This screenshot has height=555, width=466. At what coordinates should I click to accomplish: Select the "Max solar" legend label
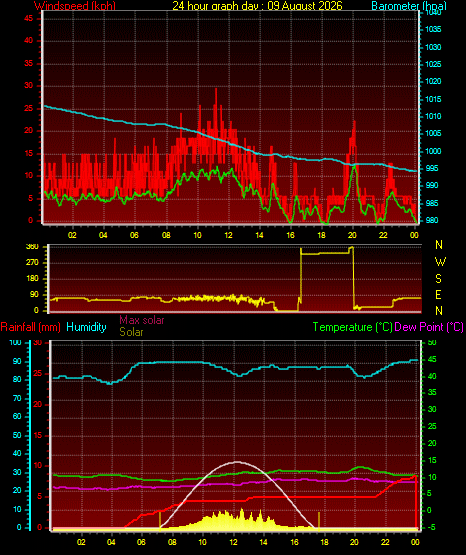pos(142,320)
